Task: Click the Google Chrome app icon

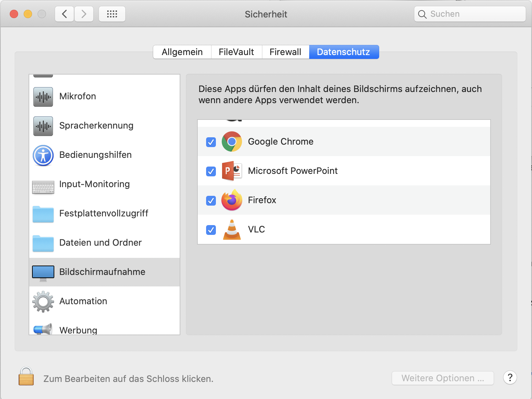Action: coord(232,141)
